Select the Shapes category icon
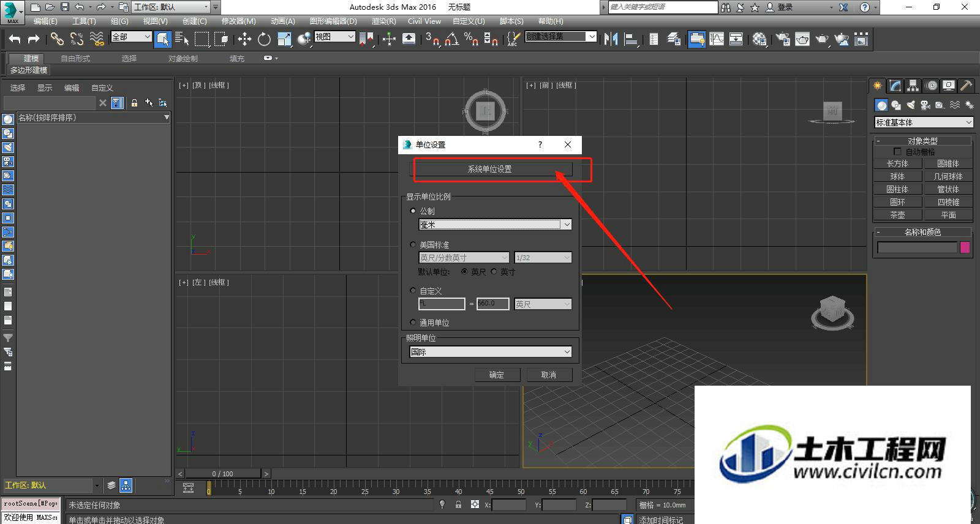Screen dimensions: 980x524 [896, 105]
